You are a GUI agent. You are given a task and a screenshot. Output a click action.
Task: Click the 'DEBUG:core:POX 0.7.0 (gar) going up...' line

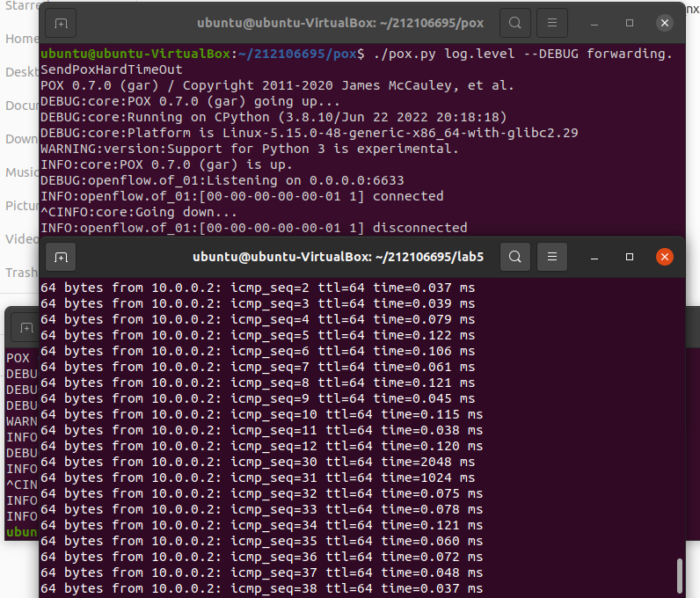coord(190,101)
